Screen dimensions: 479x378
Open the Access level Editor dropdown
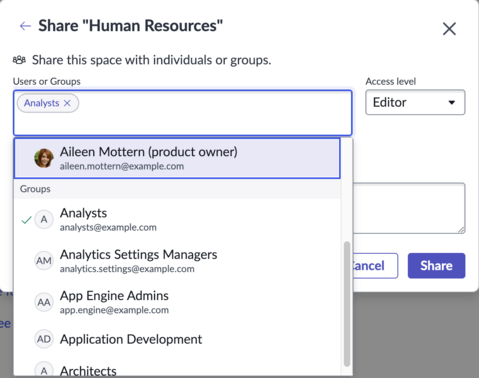point(415,102)
